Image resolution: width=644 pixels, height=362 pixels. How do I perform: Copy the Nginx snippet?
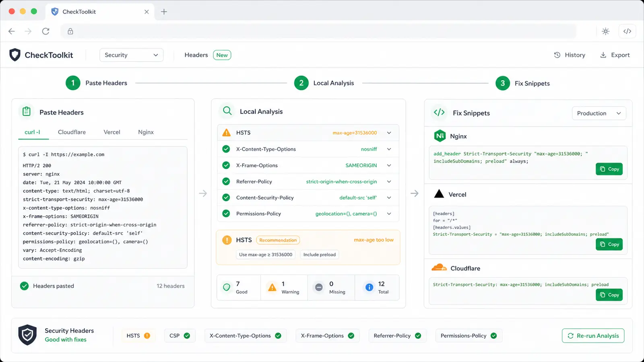[x=609, y=169]
